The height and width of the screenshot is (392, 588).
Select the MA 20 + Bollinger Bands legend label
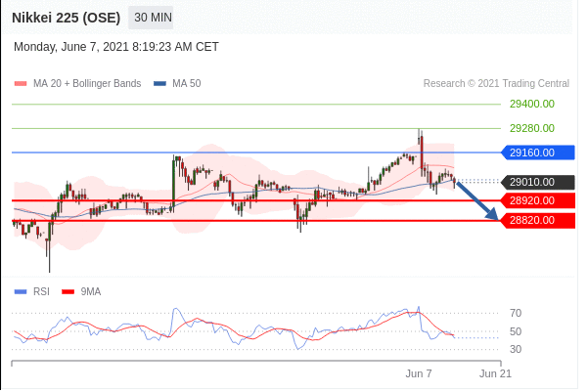tap(87, 83)
